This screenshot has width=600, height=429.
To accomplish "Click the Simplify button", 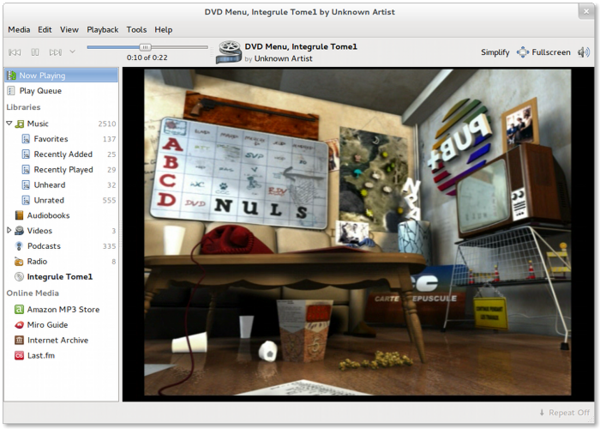I will [x=494, y=51].
